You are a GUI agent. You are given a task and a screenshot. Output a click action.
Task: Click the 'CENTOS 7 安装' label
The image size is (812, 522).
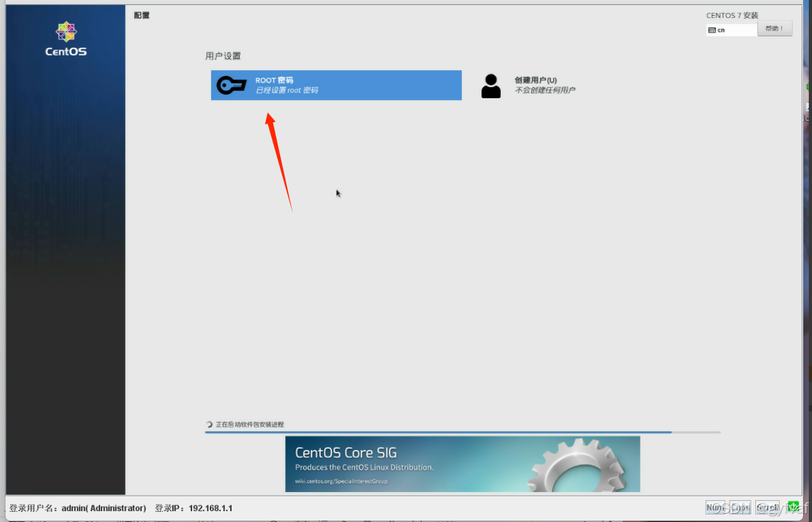tap(732, 15)
